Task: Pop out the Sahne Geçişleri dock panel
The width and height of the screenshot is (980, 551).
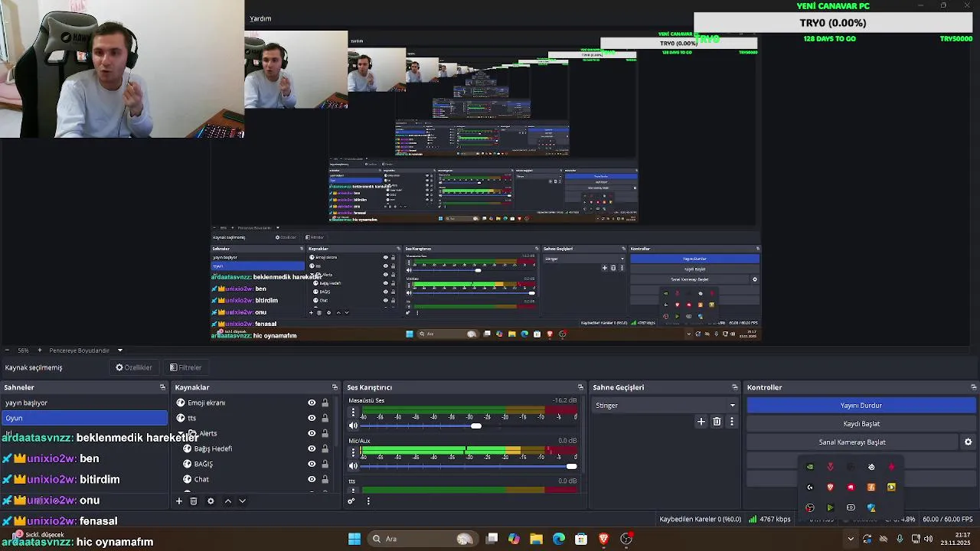Action: coord(735,387)
